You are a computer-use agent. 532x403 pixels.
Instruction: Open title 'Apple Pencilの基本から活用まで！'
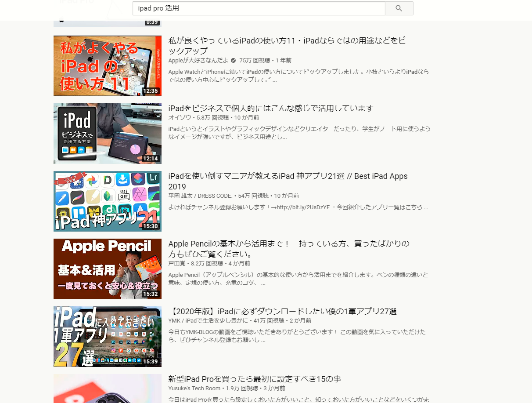click(289, 249)
